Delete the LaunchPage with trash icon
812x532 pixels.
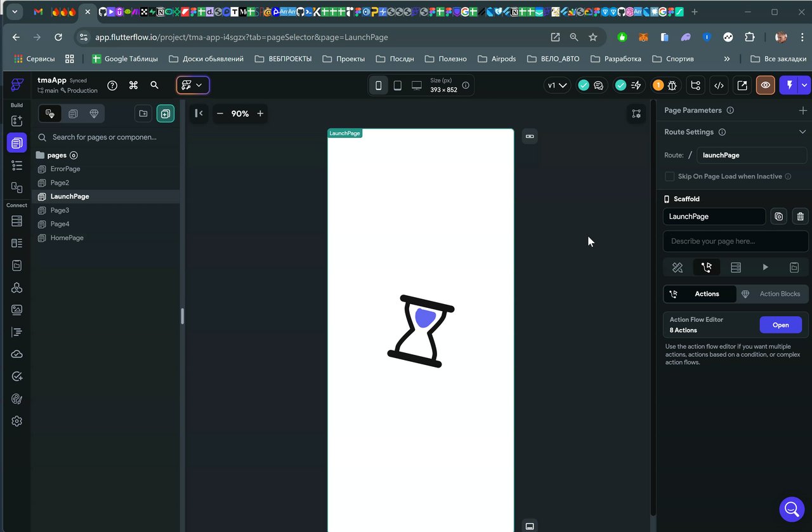[801, 216]
